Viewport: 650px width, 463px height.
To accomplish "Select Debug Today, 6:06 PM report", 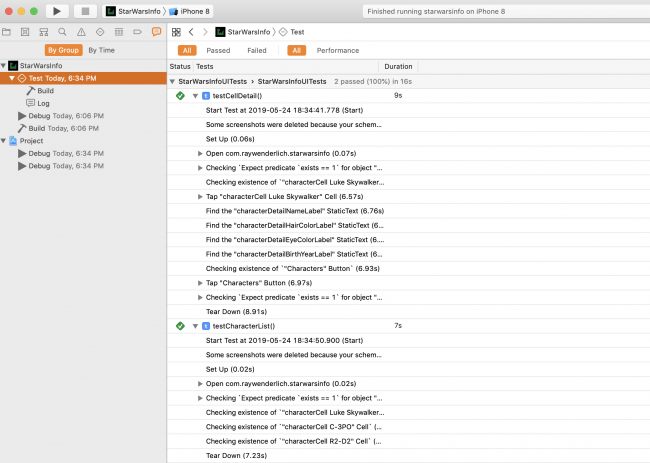I will click(61, 116).
